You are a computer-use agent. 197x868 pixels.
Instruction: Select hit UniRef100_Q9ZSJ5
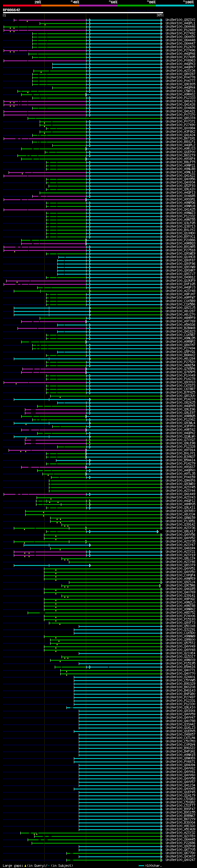pyautogui.click(x=180, y=308)
